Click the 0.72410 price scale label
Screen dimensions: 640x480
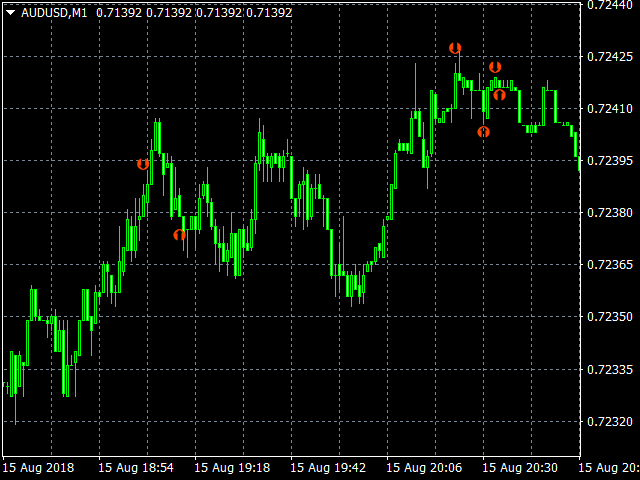pyautogui.click(x=609, y=108)
